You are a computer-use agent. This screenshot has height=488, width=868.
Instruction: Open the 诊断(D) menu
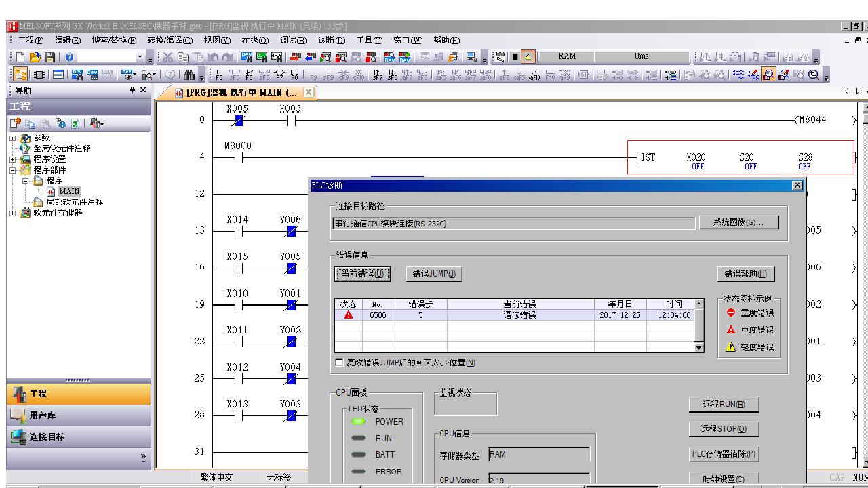pos(331,41)
